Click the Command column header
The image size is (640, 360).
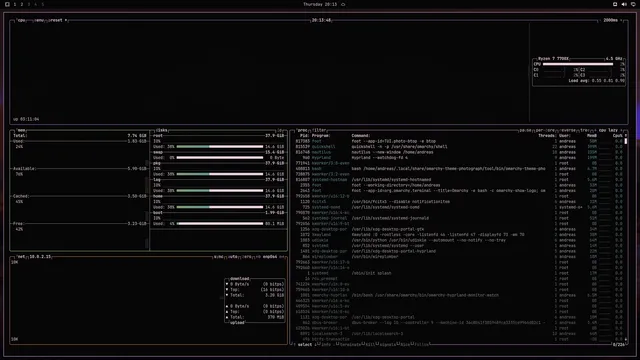coord(361,136)
